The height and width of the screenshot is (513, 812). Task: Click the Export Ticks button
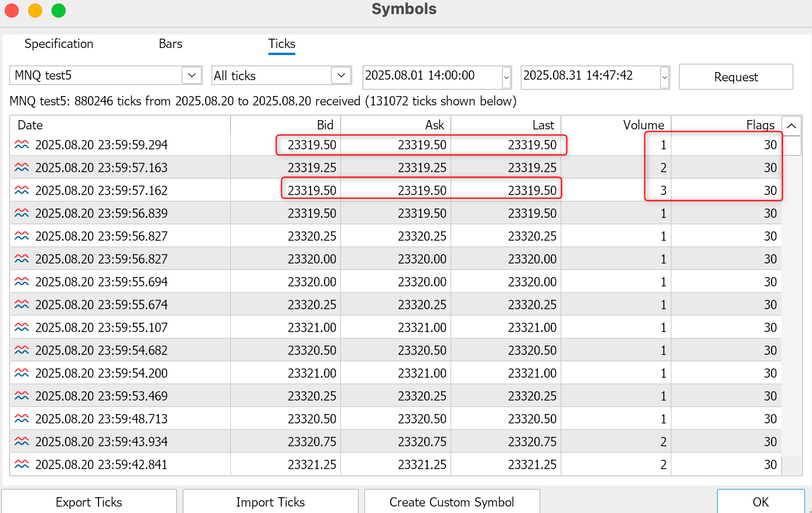pos(89,502)
